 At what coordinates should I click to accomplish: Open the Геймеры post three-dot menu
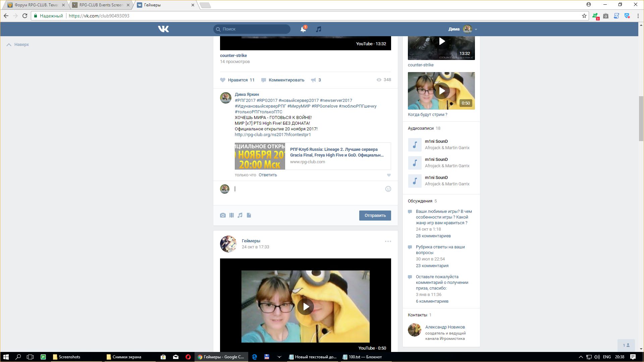[388, 241]
